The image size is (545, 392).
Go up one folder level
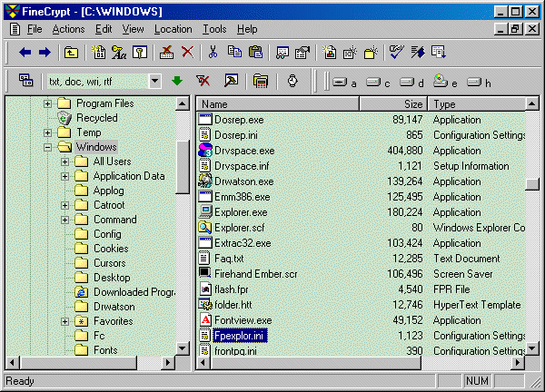coord(71,53)
